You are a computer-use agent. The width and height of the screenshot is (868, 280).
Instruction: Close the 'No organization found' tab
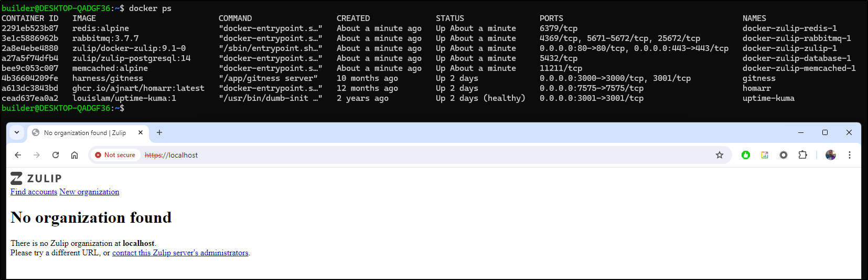coord(141,132)
